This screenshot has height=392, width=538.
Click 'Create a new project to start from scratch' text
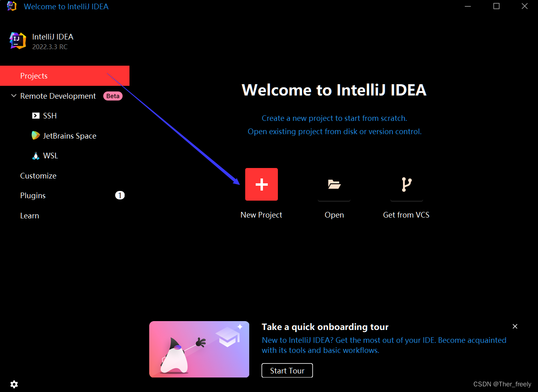pos(334,118)
